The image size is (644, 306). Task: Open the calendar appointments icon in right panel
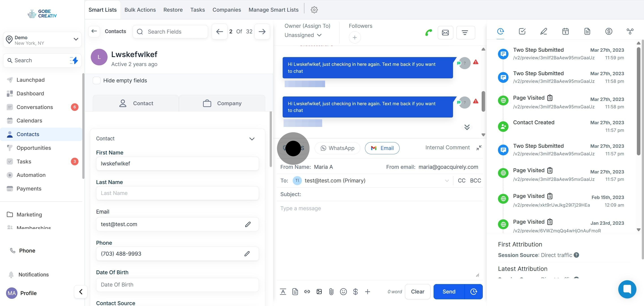tap(565, 31)
